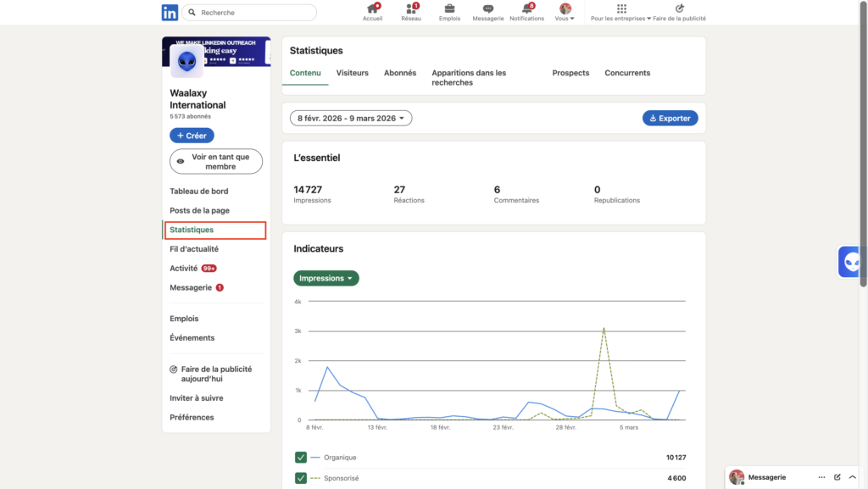This screenshot has width=868, height=489.
Task: Collapse the Messagerie panel with its chevron
Action: pyautogui.click(x=853, y=477)
